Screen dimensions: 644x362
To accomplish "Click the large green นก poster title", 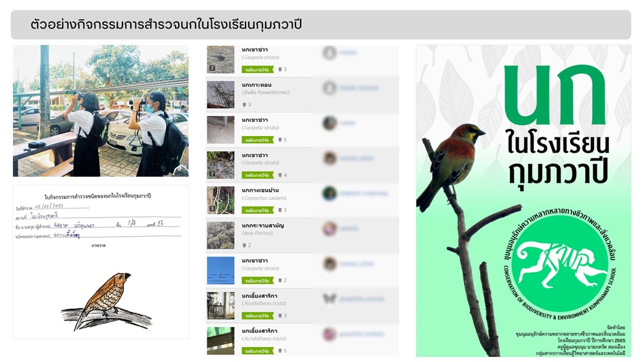I will pyautogui.click(x=554, y=96).
